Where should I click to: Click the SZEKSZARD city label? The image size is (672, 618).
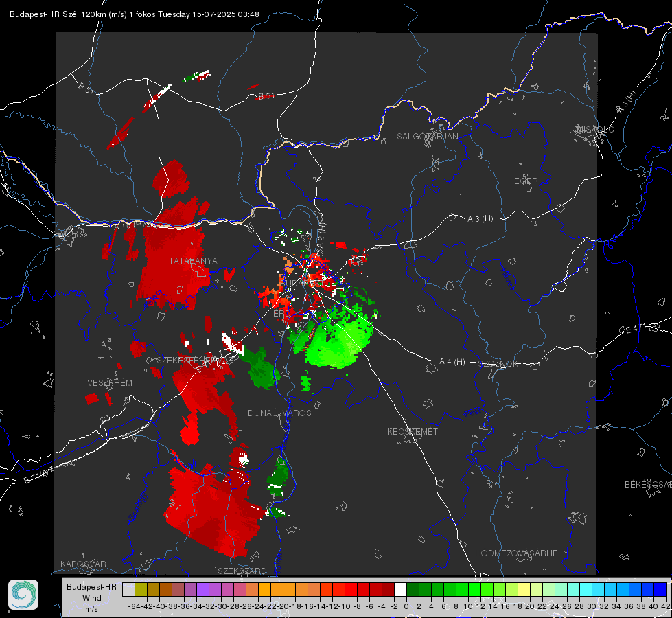(242, 571)
